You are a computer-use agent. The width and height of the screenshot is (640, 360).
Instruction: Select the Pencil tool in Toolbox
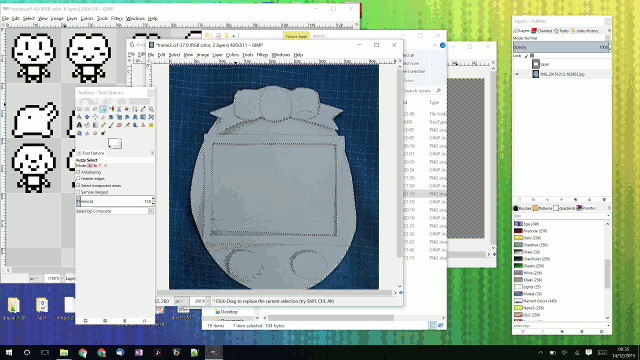(x=103, y=125)
